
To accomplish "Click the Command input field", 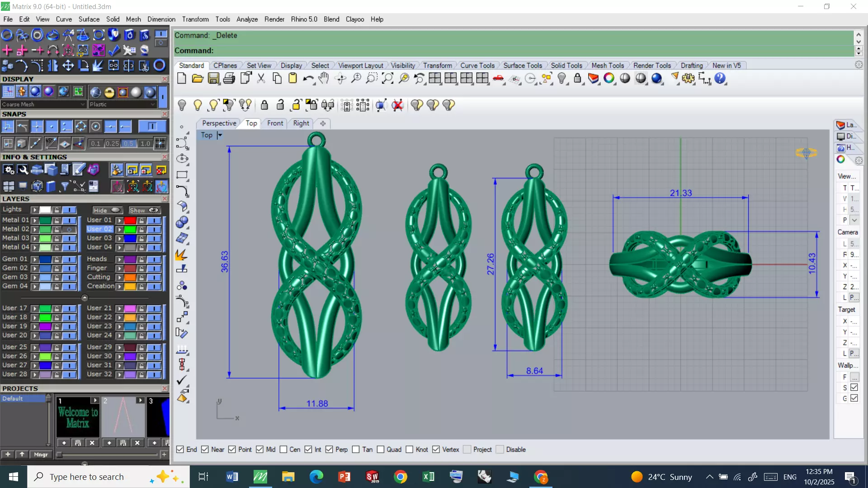I will (513, 51).
